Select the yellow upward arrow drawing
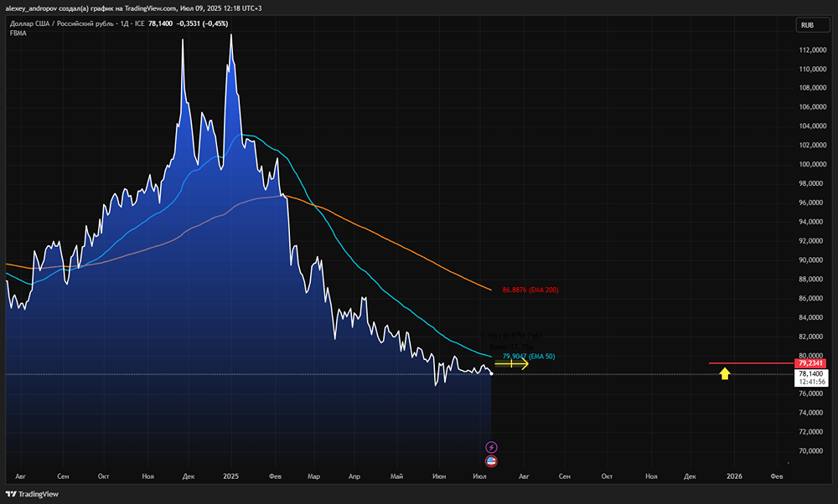Image resolution: width=838 pixels, height=504 pixels. [x=725, y=373]
